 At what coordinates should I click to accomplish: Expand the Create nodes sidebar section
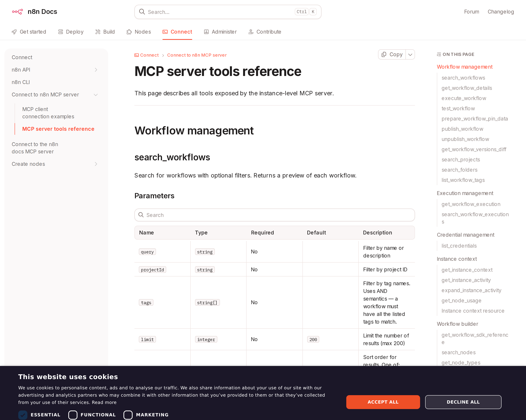pyautogui.click(x=96, y=164)
